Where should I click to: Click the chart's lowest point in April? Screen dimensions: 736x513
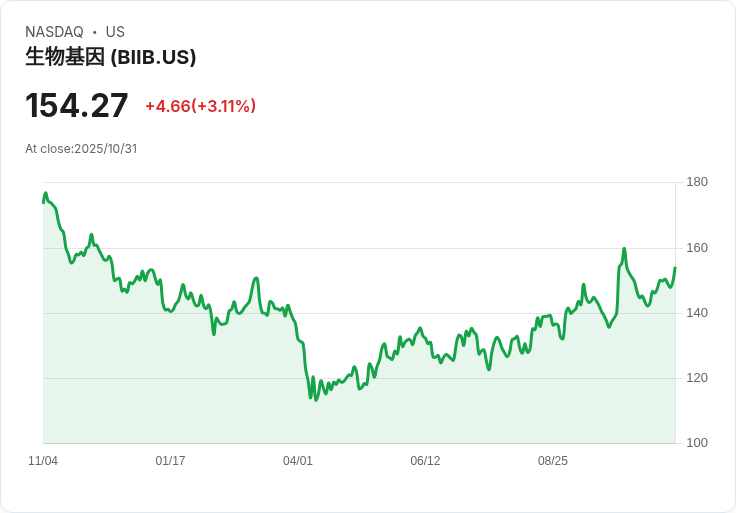pyautogui.click(x=316, y=400)
